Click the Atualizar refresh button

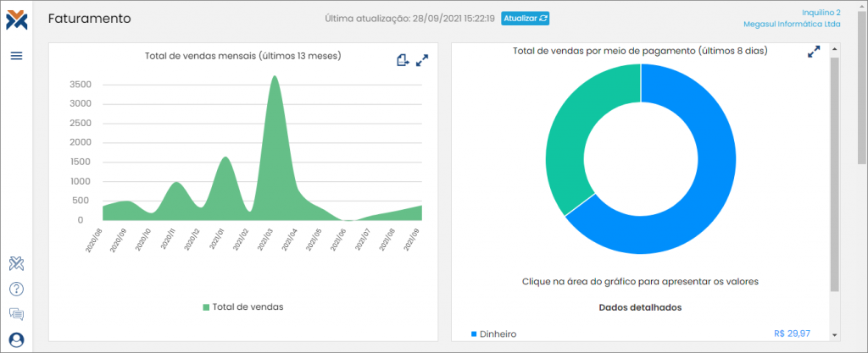(x=525, y=18)
